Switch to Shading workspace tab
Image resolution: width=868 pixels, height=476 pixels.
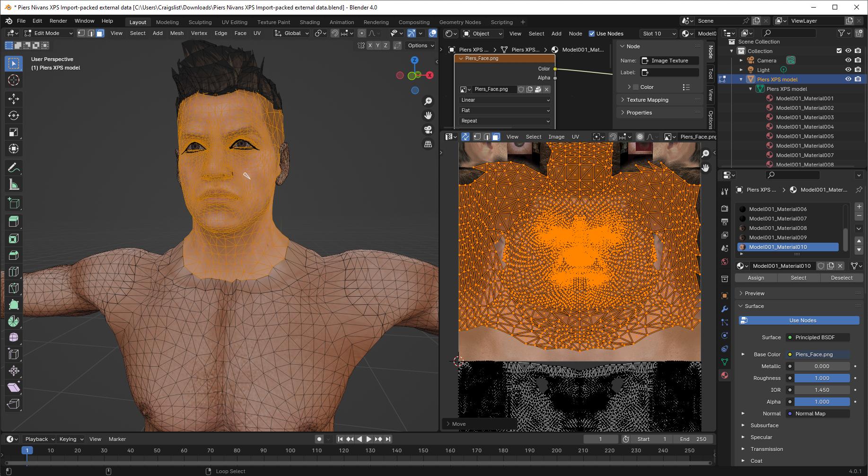(310, 22)
